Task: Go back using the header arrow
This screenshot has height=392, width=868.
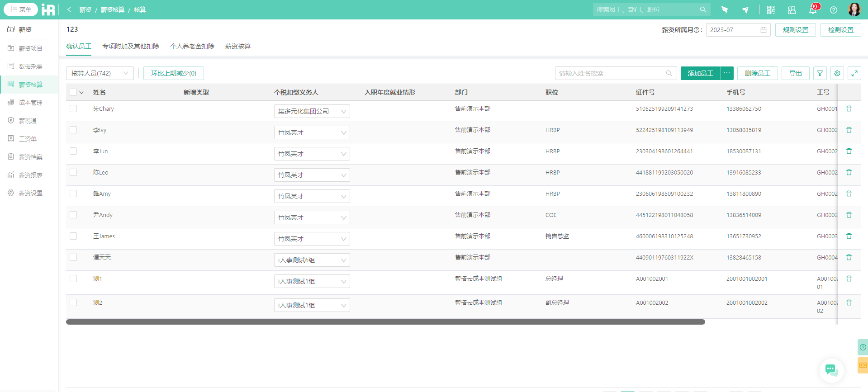Action: pyautogui.click(x=69, y=9)
